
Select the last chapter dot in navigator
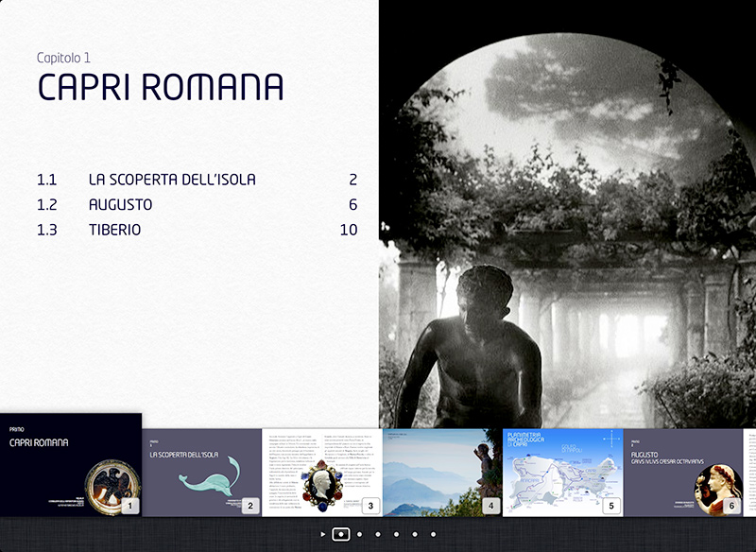pyautogui.click(x=432, y=534)
